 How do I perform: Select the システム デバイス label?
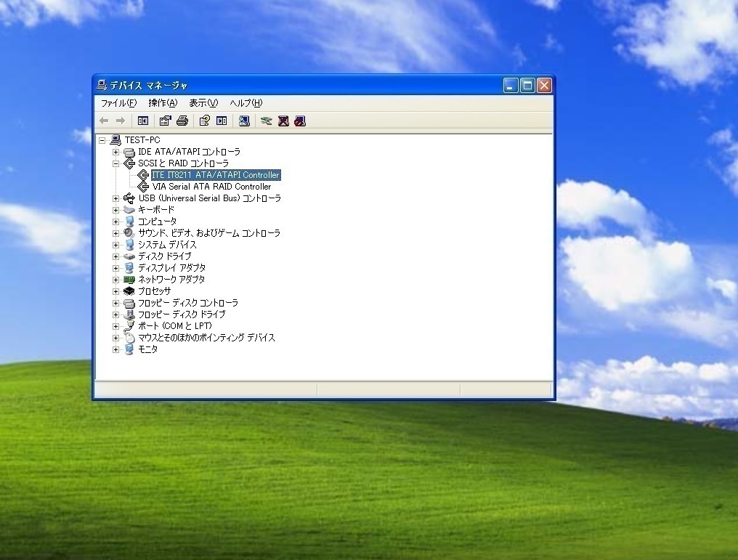tap(167, 245)
